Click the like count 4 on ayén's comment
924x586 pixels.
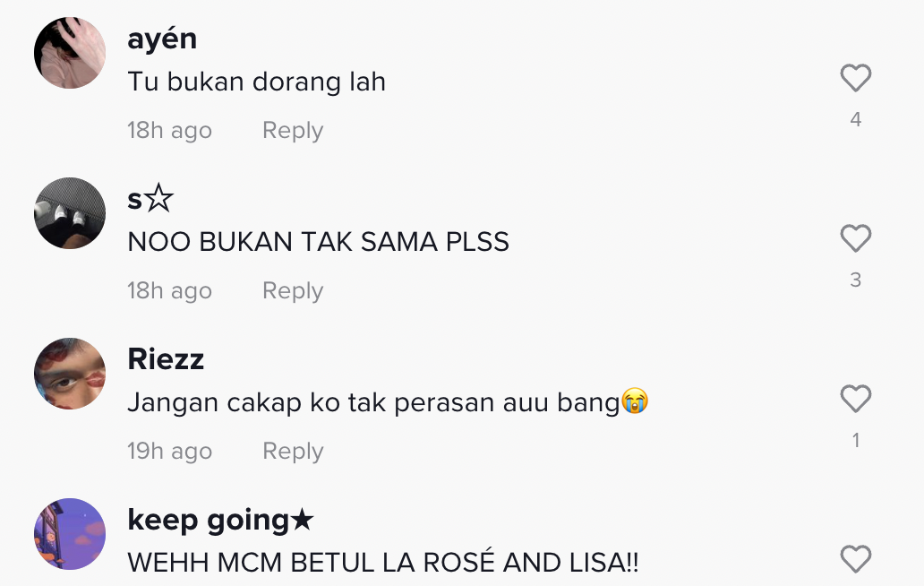tap(856, 120)
